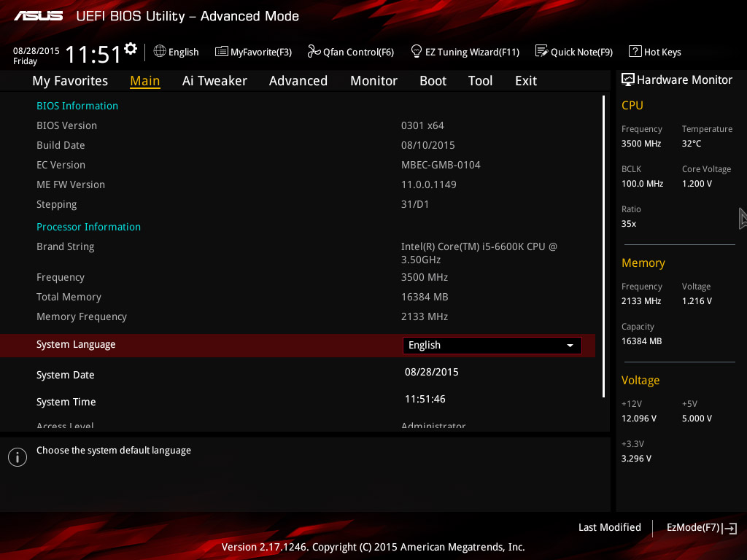Go to the Advanced tab

pyautogui.click(x=298, y=81)
